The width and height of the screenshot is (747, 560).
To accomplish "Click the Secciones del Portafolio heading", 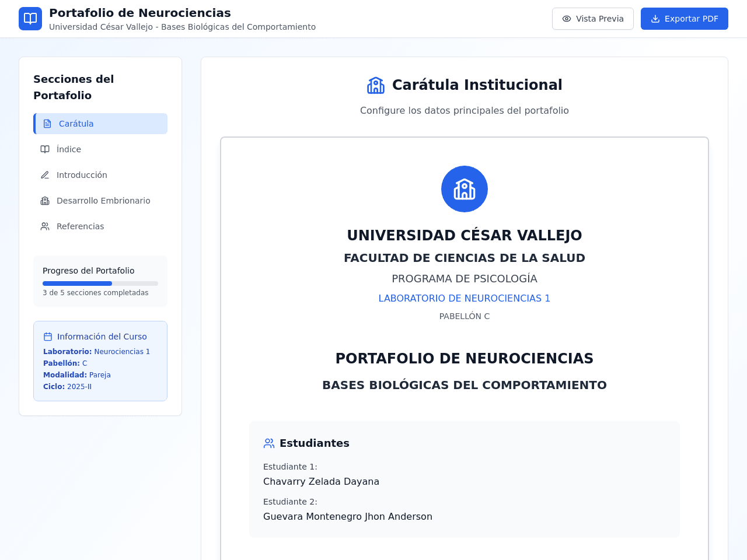I will [74, 87].
